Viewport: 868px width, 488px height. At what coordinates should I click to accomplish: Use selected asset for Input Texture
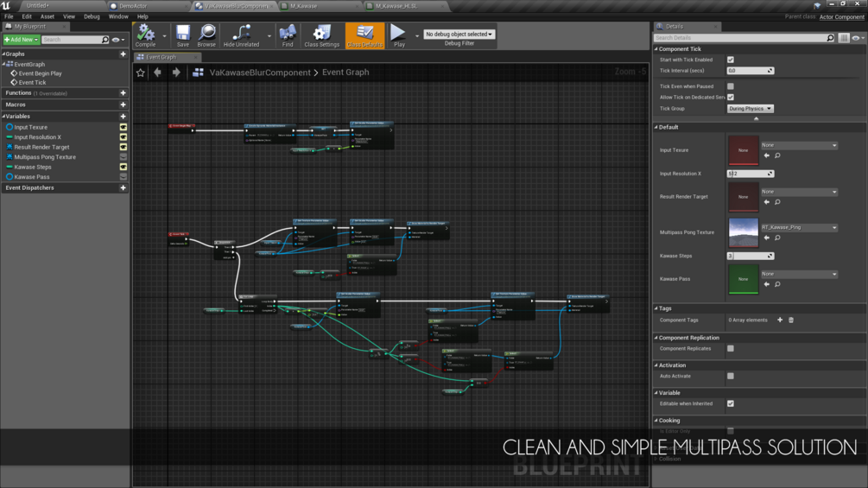767,155
